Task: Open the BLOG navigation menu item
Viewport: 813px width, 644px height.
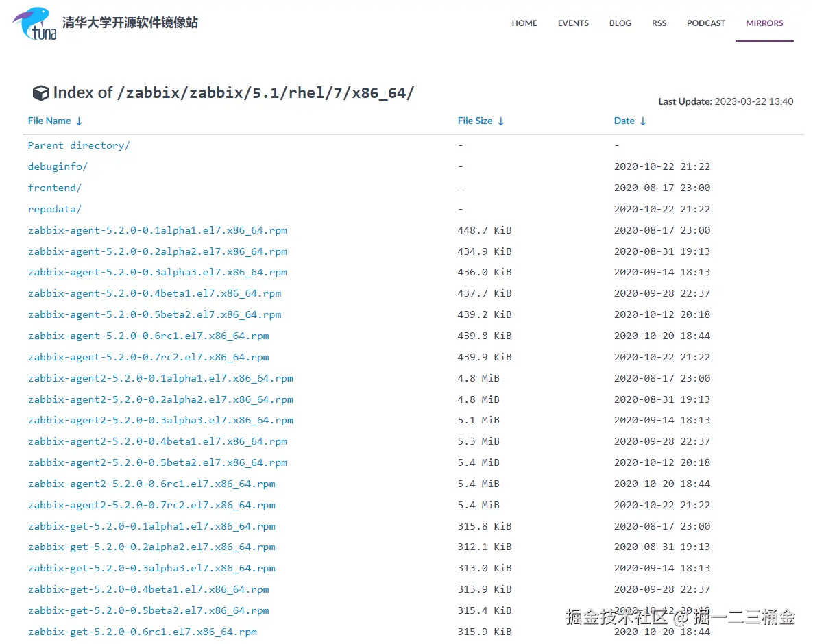Action: click(620, 23)
